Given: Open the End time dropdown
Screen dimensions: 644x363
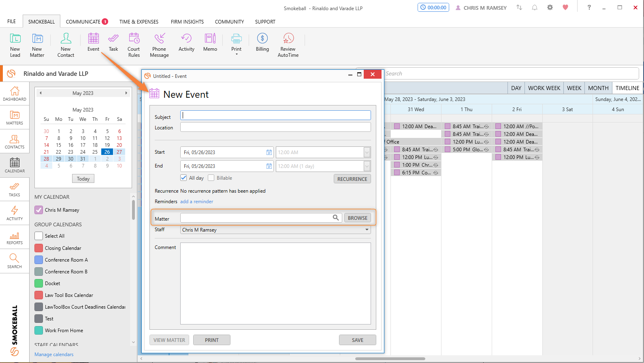Looking at the screenshot, I should 367,166.
